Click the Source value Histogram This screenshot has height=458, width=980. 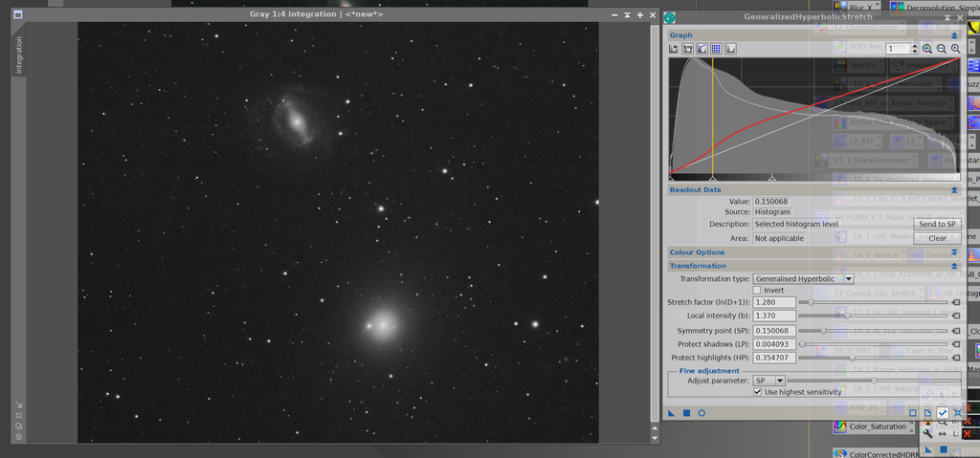tap(772, 212)
